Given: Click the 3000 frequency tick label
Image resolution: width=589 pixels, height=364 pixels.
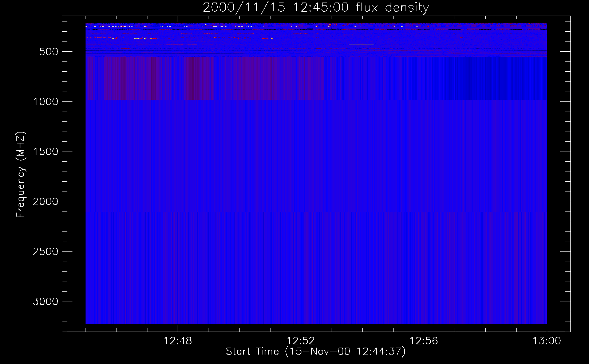Looking at the screenshot, I should 46,301.
